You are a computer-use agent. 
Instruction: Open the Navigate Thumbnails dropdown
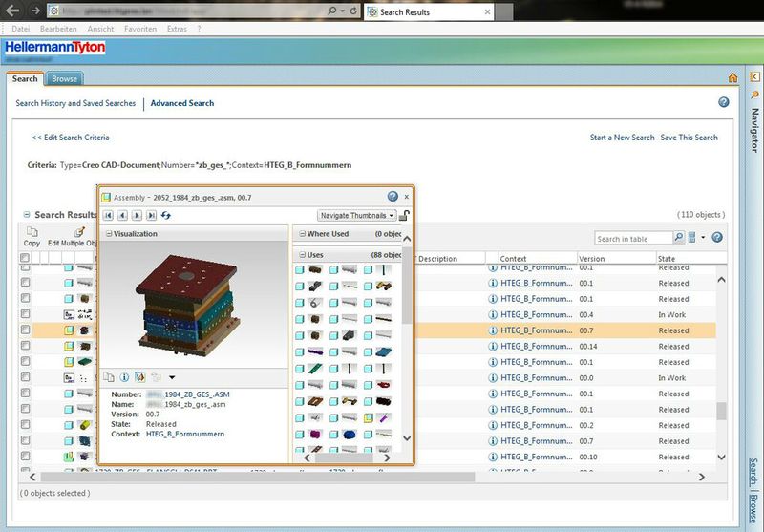[356, 215]
